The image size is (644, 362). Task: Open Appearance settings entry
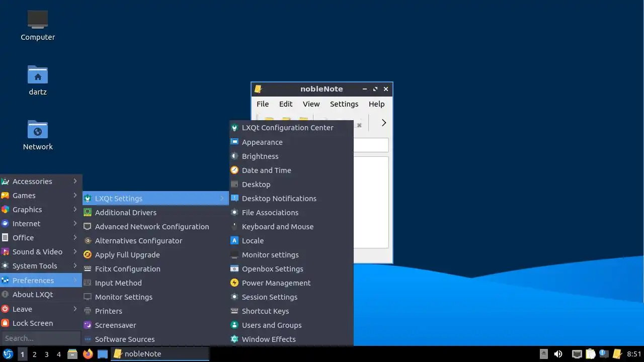click(x=291, y=142)
